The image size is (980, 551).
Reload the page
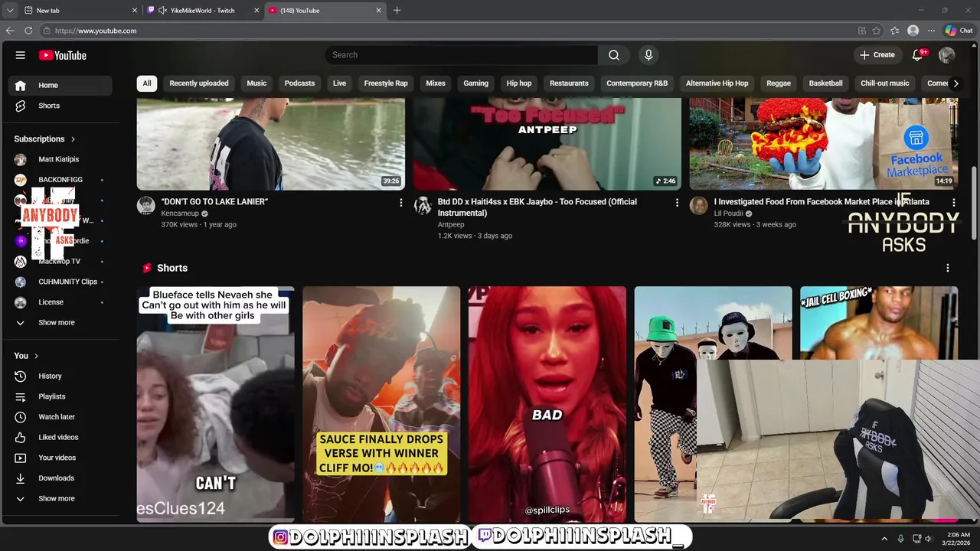[x=28, y=31]
